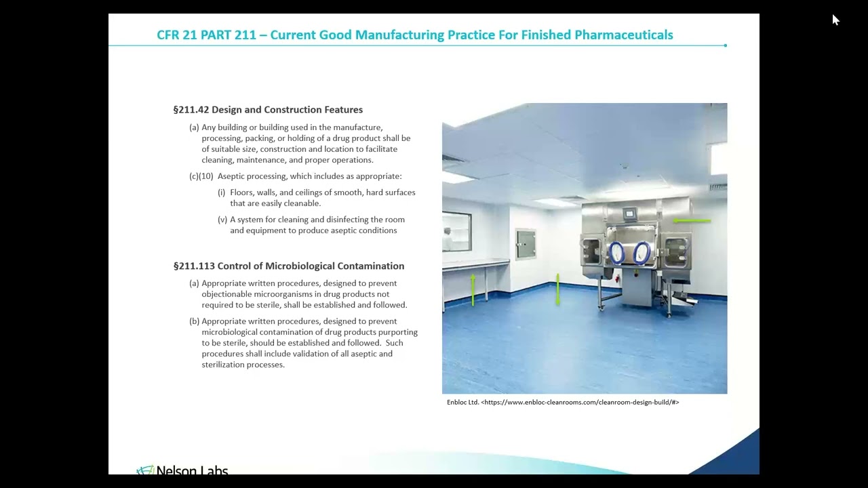Click "§211.113 Control of Microbiological Contamination" heading
The width and height of the screenshot is (868, 488).
tap(289, 266)
